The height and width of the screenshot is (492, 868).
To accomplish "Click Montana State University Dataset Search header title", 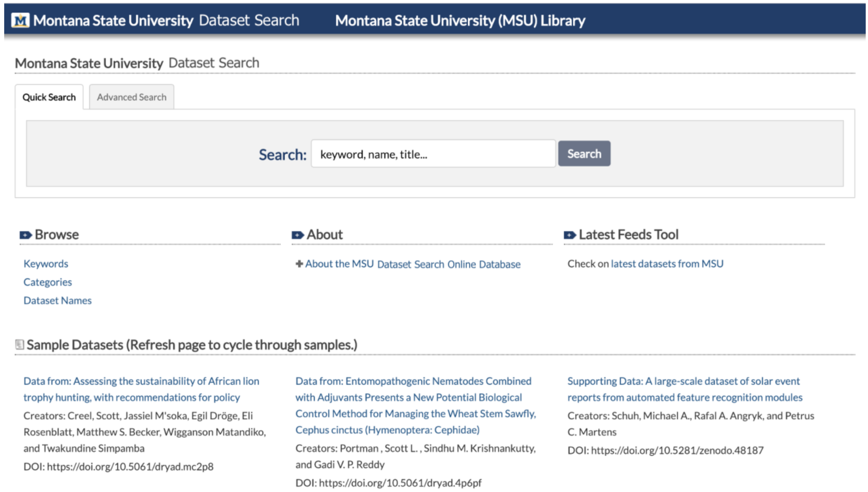I will tap(166, 21).
